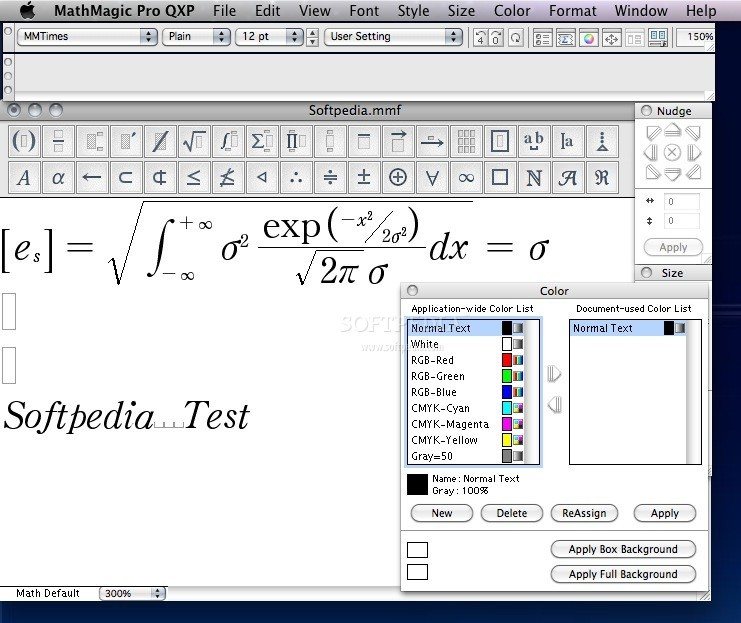Viewport: 741px width, 623px height.
Task: Open the User Setting dropdown
Action: click(x=393, y=36)
